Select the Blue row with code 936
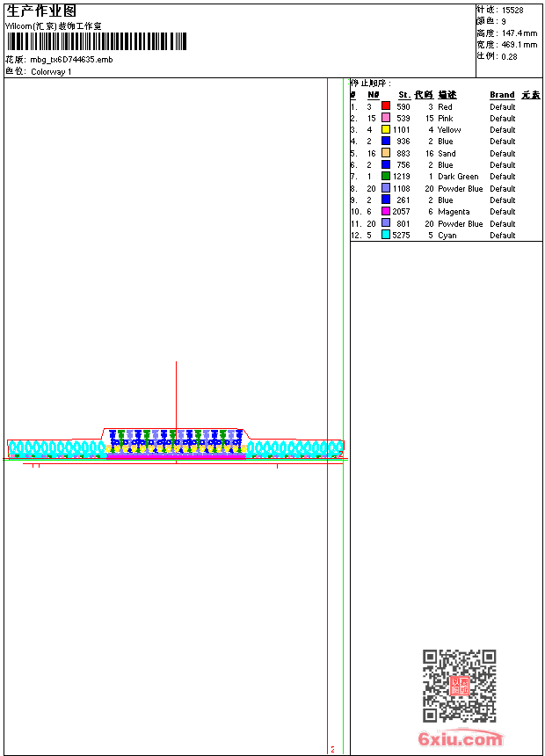The image size is (545, 756). click(447, 142)
